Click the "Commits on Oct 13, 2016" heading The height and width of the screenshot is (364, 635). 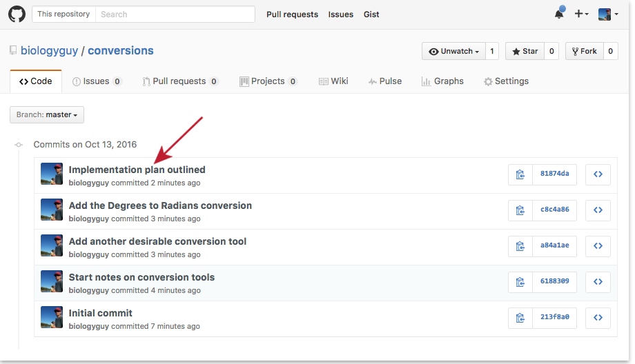85,145
